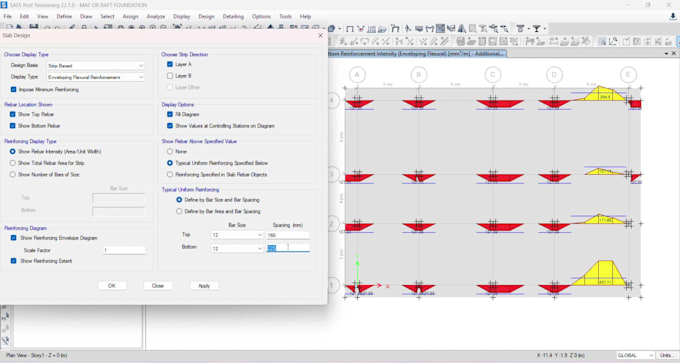Screen dimensions: 680x363
Task: Click the double diagonal lines draw icon
Action: pos(445,42)
